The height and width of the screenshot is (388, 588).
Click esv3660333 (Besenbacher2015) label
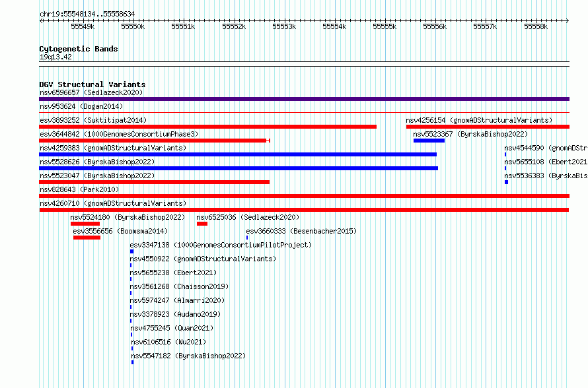coord(301,231)
